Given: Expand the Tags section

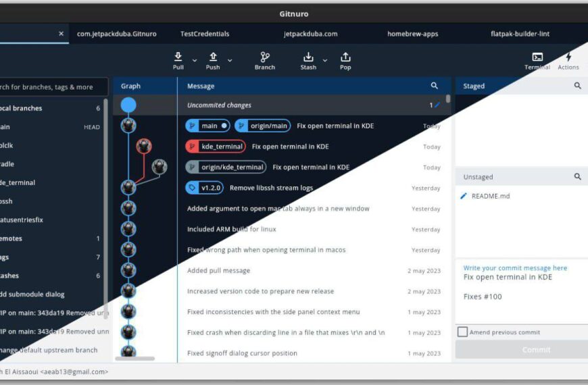Looking at the screenshot, I should click(51, 257).
